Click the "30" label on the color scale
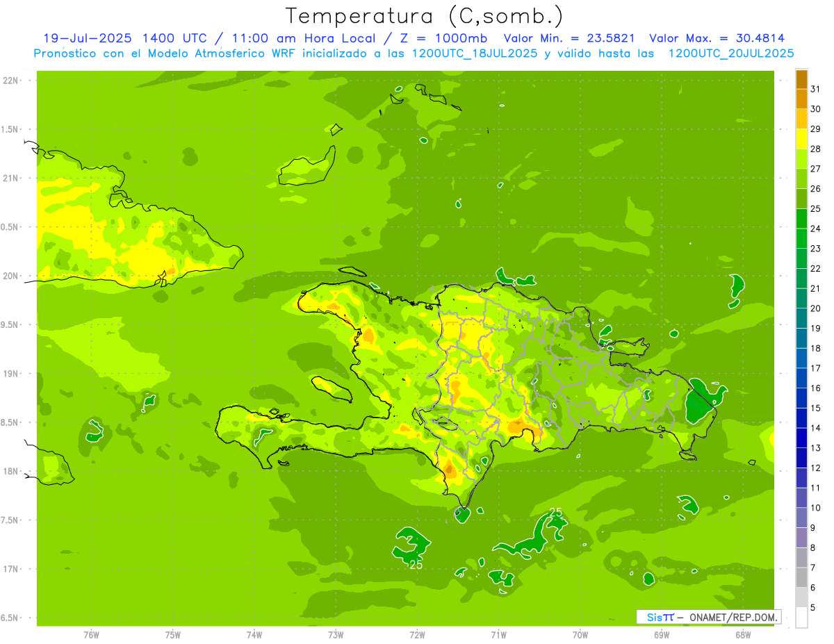834x644 pixels. pyautogui.click(x=815, y=109)
